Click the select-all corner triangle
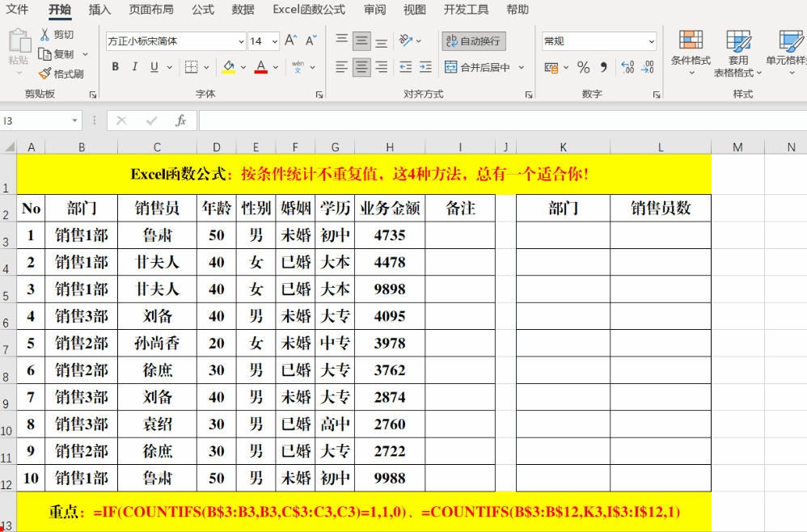 click(9, 147)
